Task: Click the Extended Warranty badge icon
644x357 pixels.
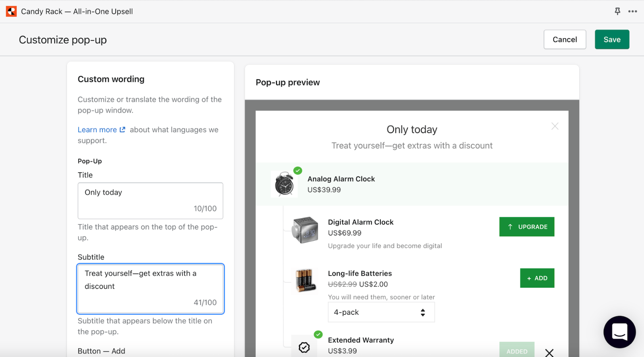Action: pos(304,347)
